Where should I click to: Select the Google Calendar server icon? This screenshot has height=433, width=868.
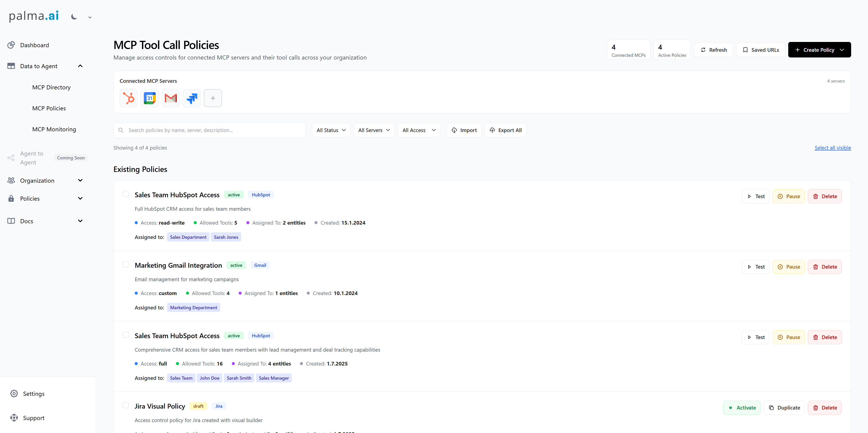click(x=150, y=98)
